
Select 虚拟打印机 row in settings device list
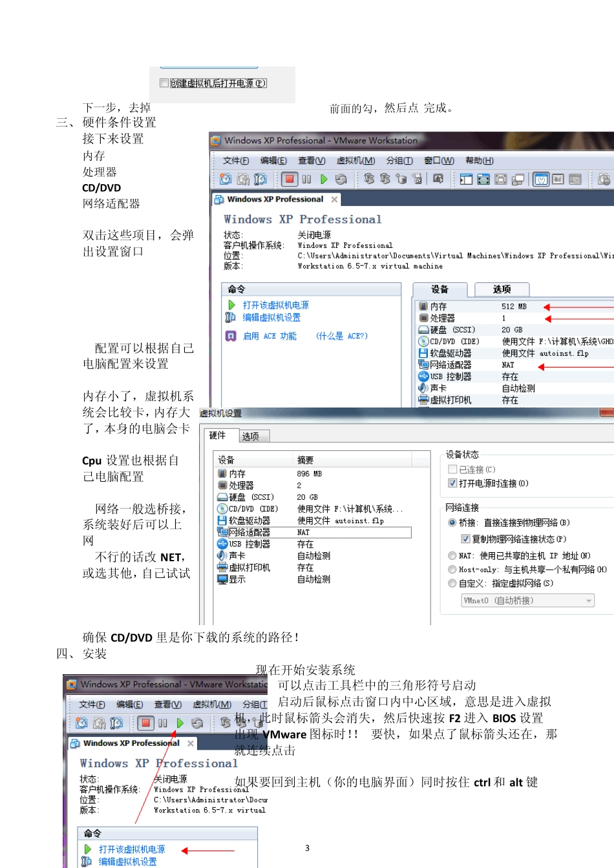click(x=314, y=568)
